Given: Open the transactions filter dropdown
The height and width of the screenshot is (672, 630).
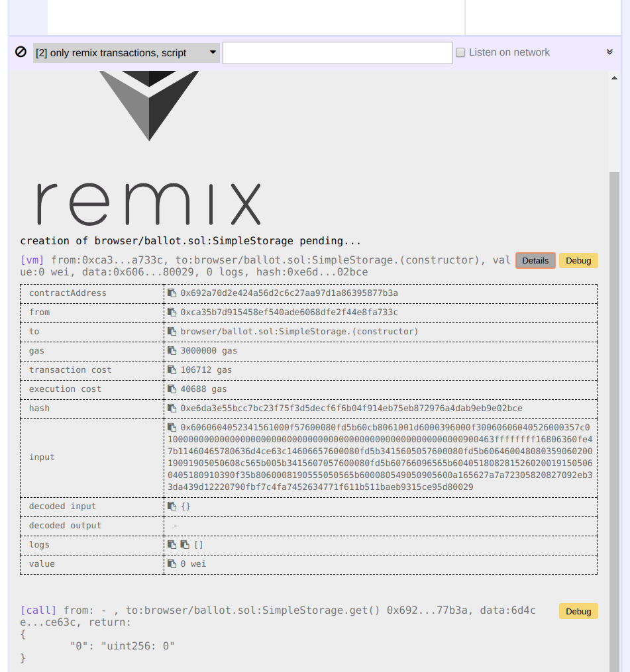Looking at the screenshot, I should (x=127, y=53).
